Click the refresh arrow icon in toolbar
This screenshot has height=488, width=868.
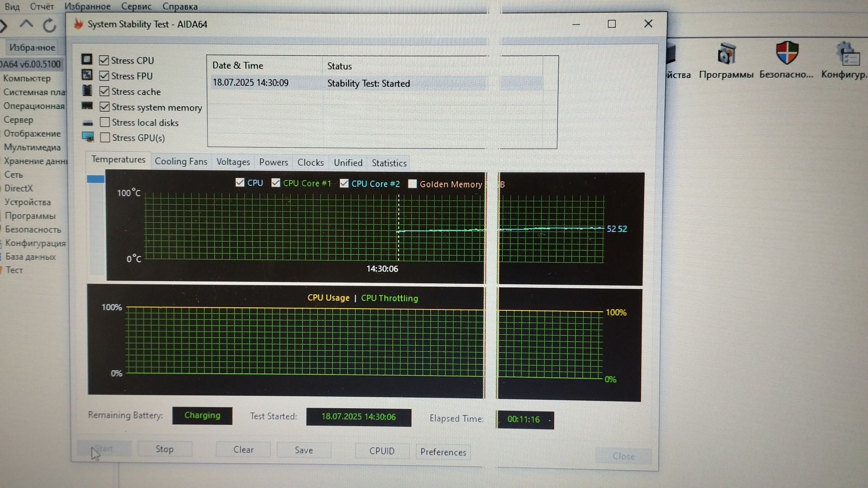[x=49, y=25]
